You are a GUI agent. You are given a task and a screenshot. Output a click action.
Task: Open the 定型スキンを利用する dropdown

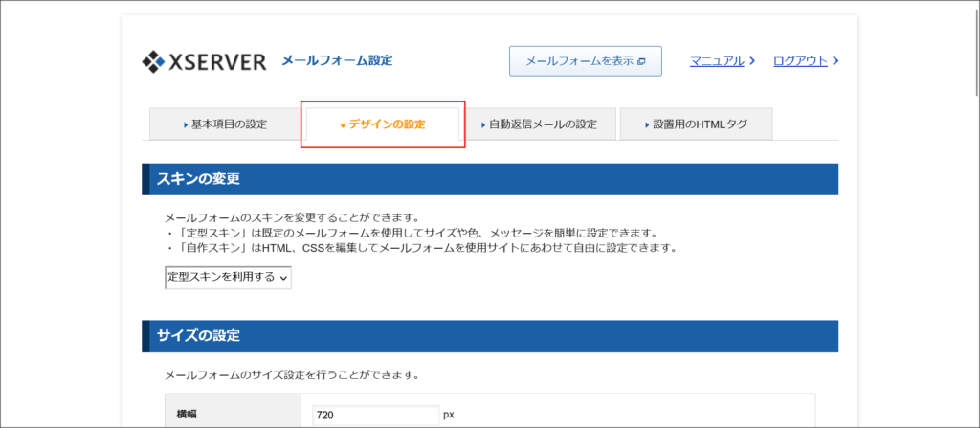pyautogui.click(x=228, y=278)
